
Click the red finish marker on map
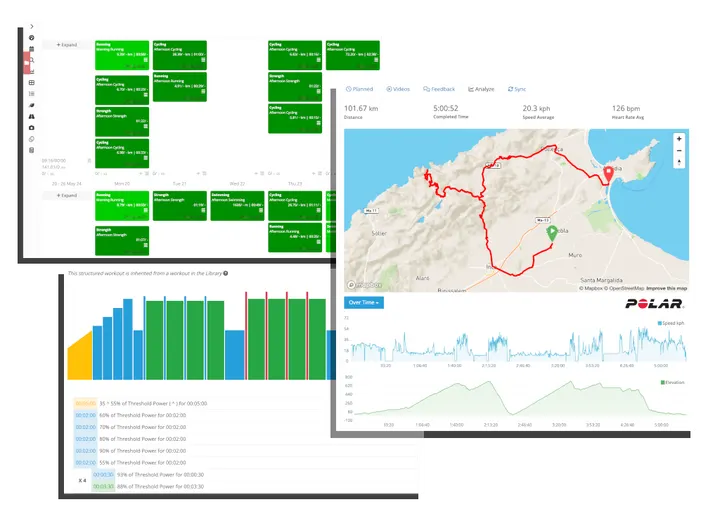pyautogui.click(x=608, y=174)
